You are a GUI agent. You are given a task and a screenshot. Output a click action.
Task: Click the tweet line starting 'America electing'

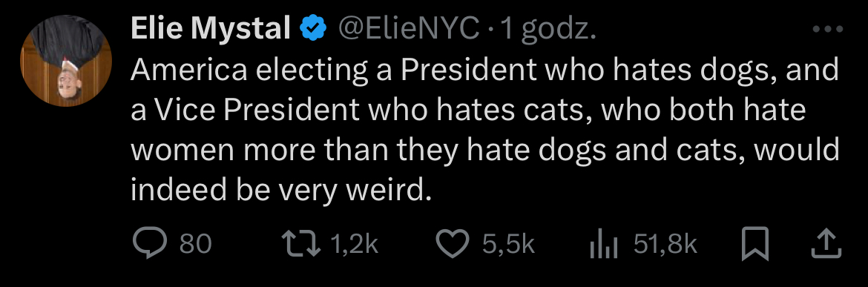coord(485,70)
